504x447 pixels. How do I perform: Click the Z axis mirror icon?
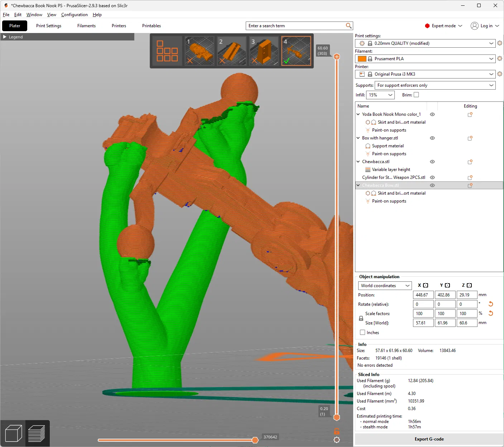click(469, 285)
